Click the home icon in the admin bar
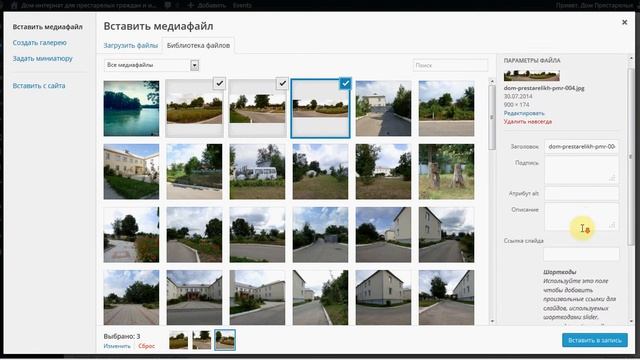 point(14,5)
